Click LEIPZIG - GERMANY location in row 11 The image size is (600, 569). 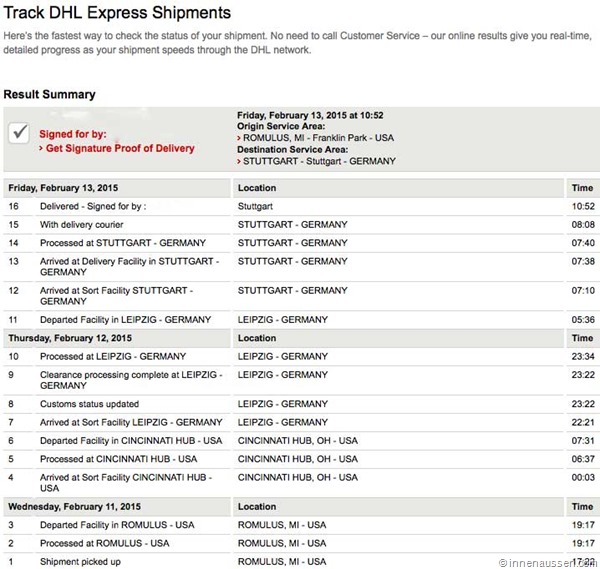[x=283, y=320]
